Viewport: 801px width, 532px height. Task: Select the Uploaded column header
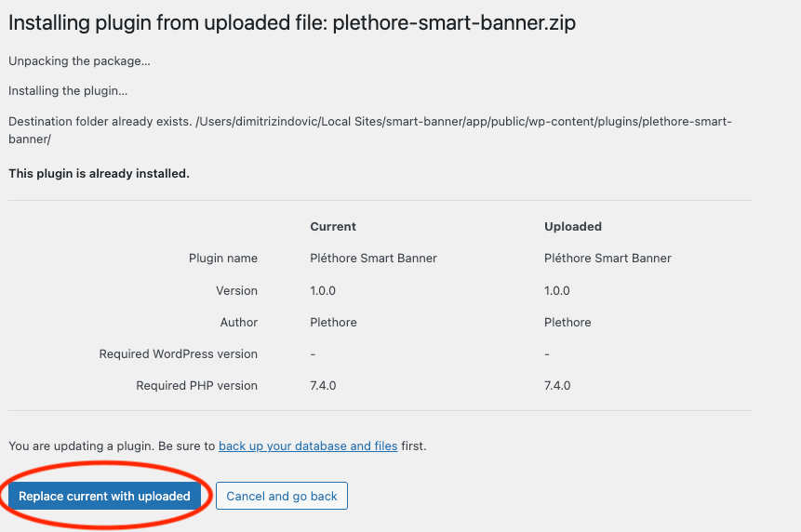(572, 227)
